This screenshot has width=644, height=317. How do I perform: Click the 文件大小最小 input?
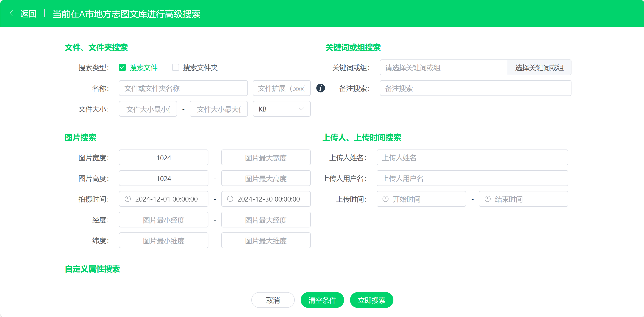pos(148,109)
